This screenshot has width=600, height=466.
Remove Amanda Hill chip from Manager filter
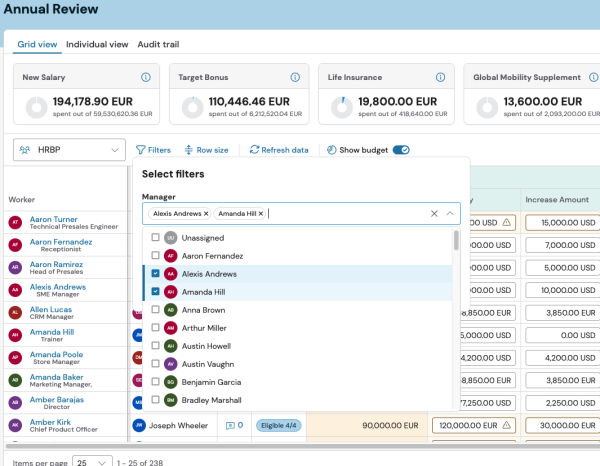click(261, 214)
